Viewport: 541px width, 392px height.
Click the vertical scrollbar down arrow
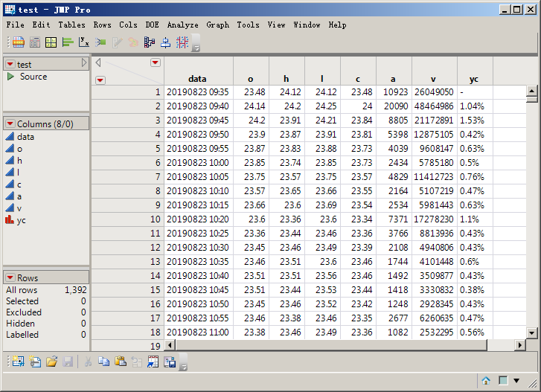pyautogui.click(x=531, y=333)
